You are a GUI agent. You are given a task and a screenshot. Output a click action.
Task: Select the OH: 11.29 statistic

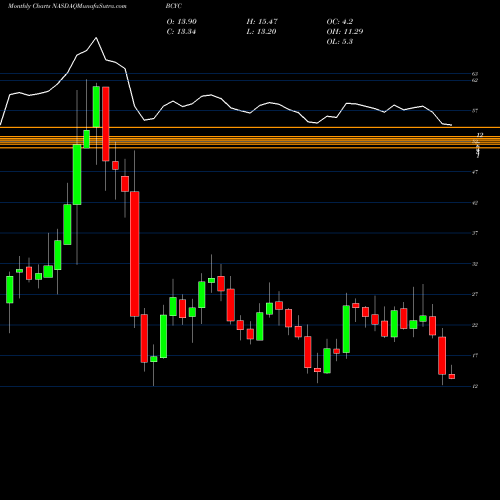point(345,32)
